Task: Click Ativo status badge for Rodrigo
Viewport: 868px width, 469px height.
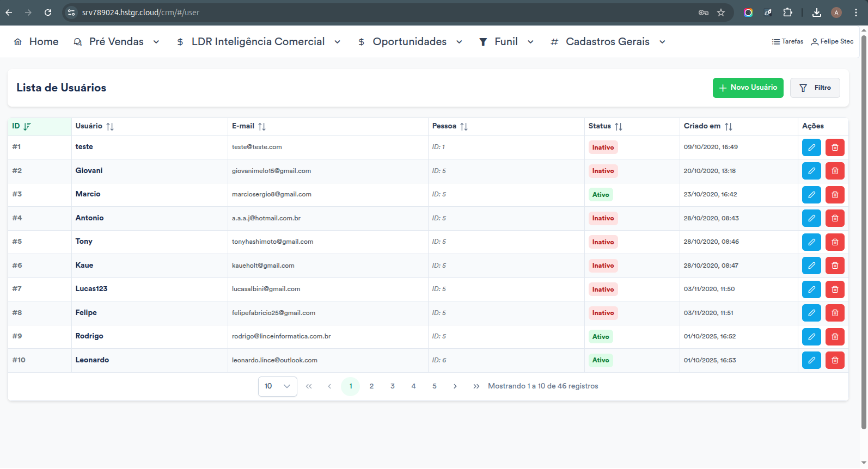Action: 601,337
